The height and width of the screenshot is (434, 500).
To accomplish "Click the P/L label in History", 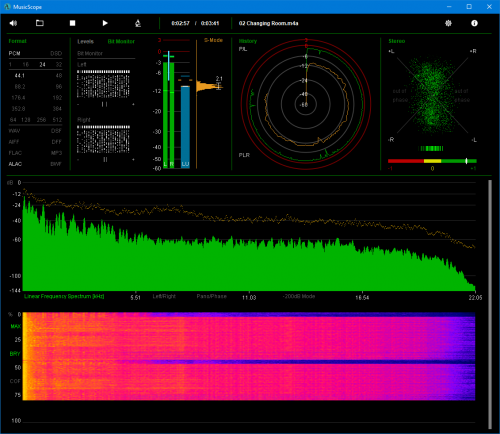I will point(243,49).
